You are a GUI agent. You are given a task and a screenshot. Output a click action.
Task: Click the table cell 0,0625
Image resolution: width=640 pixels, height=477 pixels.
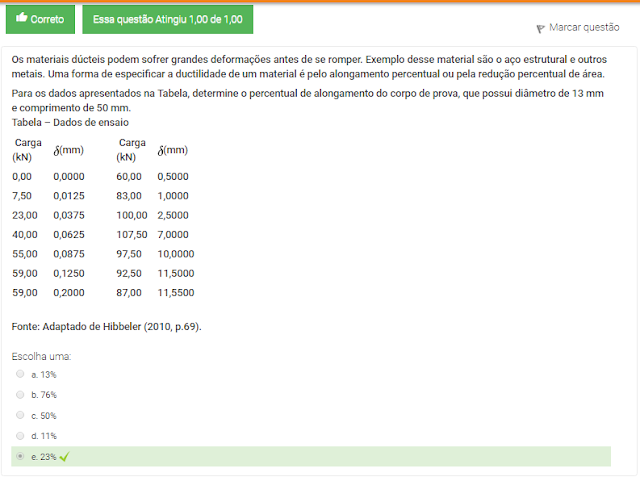[x=69, y=235]
